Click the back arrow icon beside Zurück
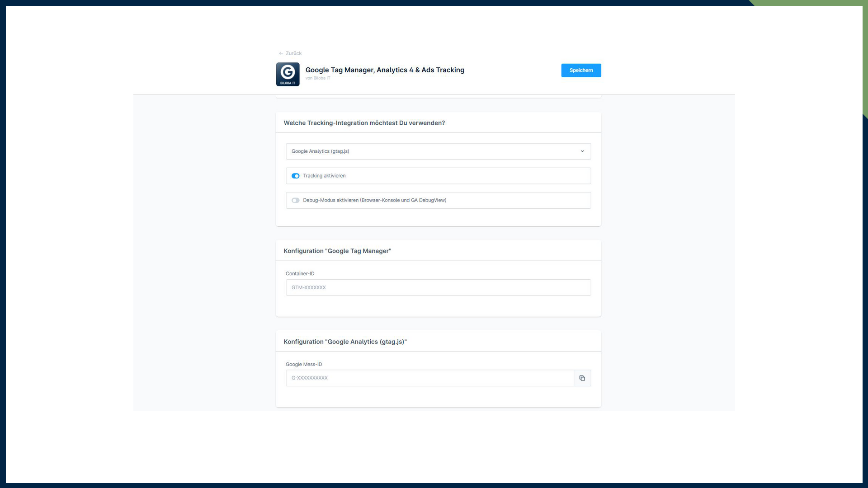Screen dimensions: 868x488 point(281,53)
